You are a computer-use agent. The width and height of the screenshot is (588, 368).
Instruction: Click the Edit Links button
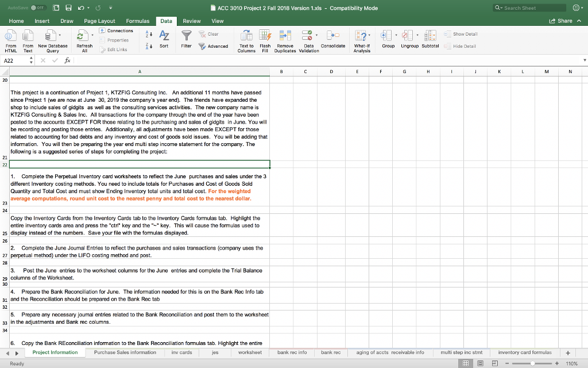113,49
